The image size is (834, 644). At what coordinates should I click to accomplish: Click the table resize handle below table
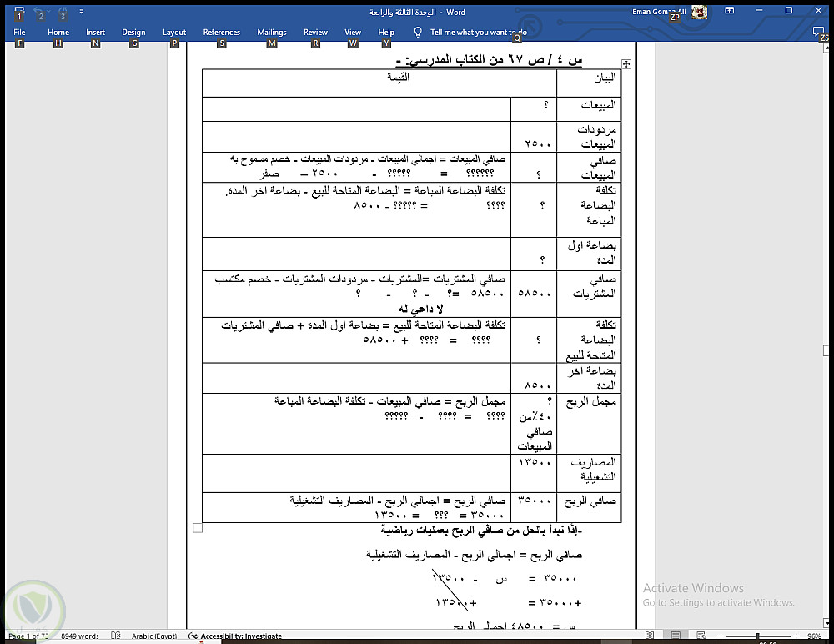coord(198,528)
